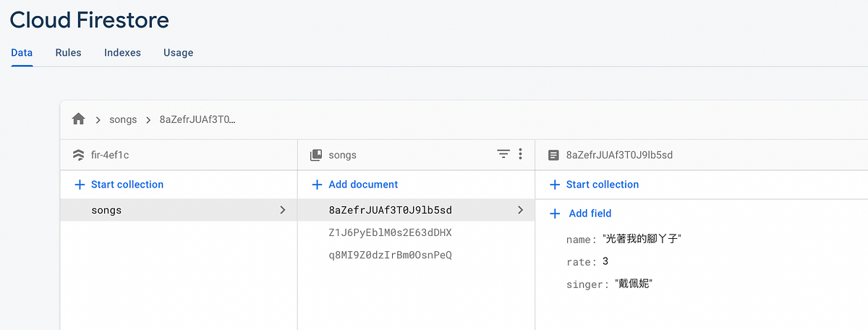The image size is (868, 330).
Task: Click the plus icon beside Add field
Action: (555, 213)
